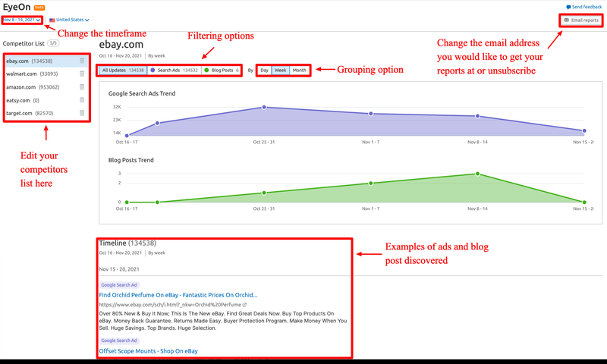Delete amazon.com with the trash icon
Viewport: 607px width, 364px height.
coord(82,87)
